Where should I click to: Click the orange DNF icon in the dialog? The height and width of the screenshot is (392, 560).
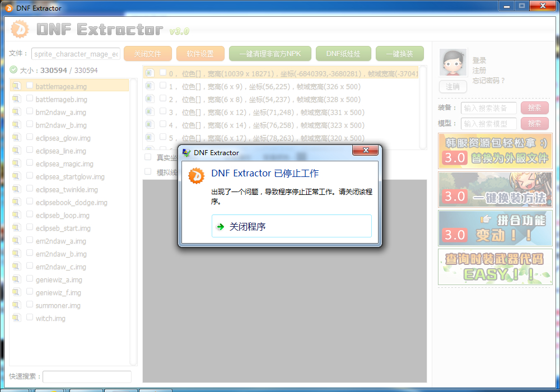[x=197, y=176]
